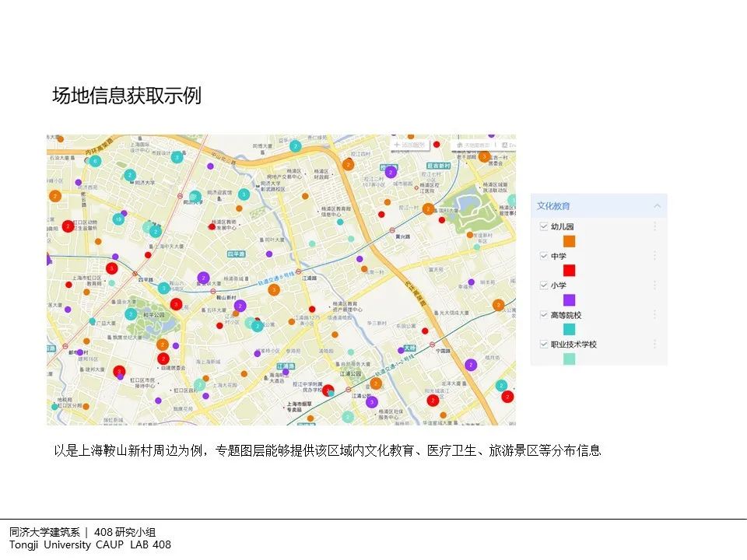Image resolution: width=747 pixels, height=560 pixels.
Task: Click the 黄兴路 station name label
Action: (402, 236)
